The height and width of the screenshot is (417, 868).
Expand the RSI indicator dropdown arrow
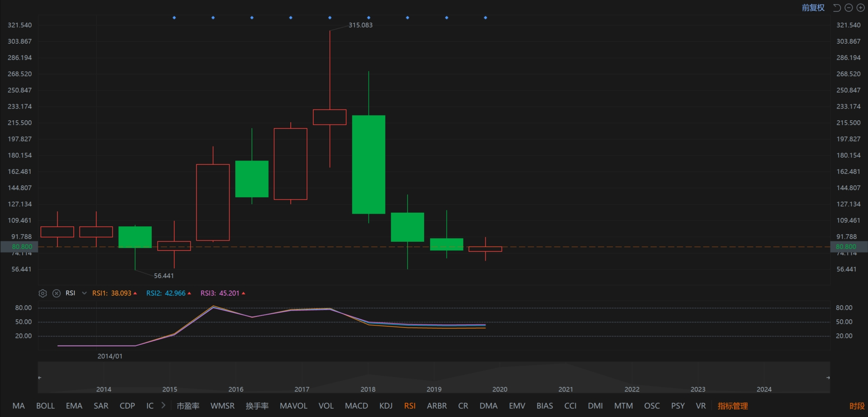click(x=84, y=293)
